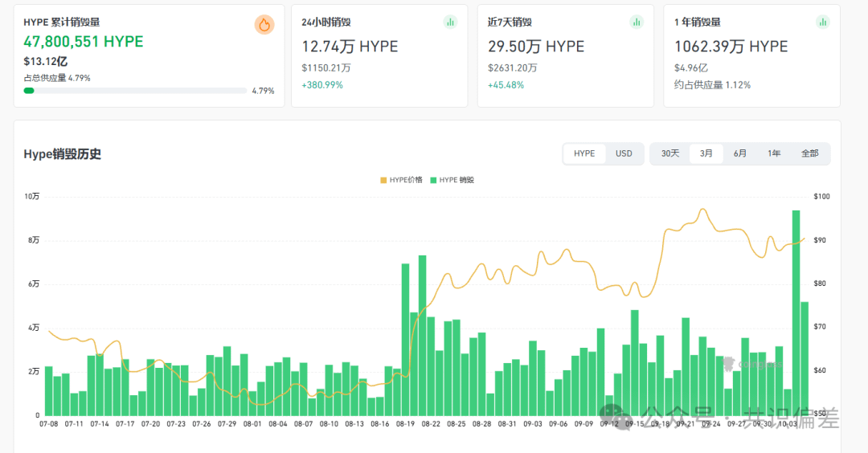Switch chart units to HYPE

point(584,153)
